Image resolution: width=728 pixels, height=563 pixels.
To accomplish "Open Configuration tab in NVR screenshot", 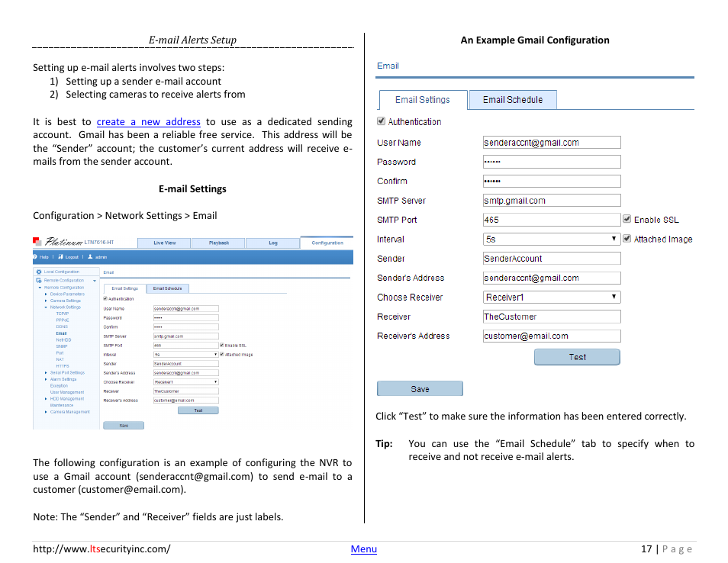I will click(327, 243).
